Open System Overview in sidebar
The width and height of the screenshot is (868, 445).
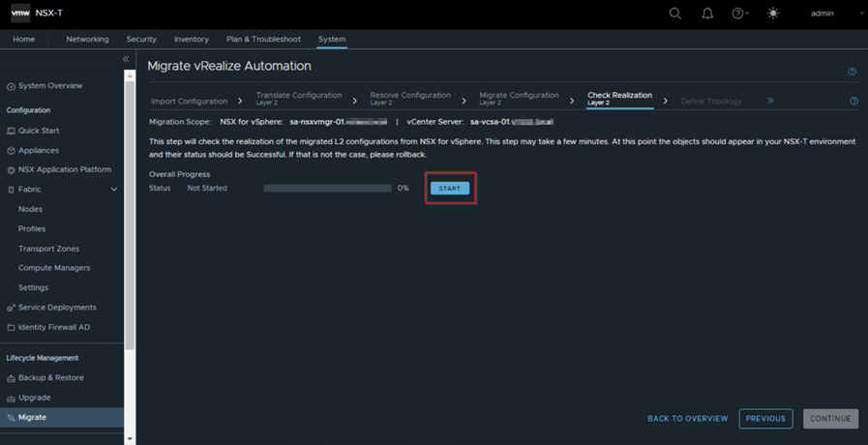point(50,86)
